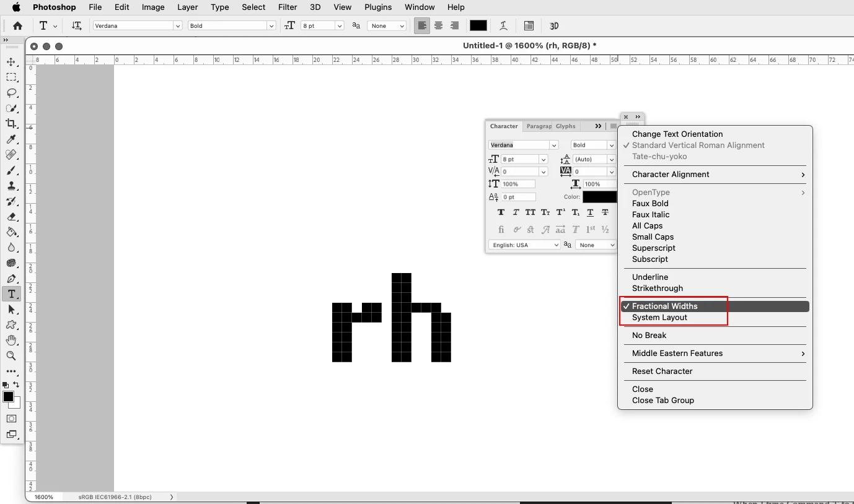This screenshot has height=504, width=854.
Task: Select the Move tool
Action: coord(11,62)
